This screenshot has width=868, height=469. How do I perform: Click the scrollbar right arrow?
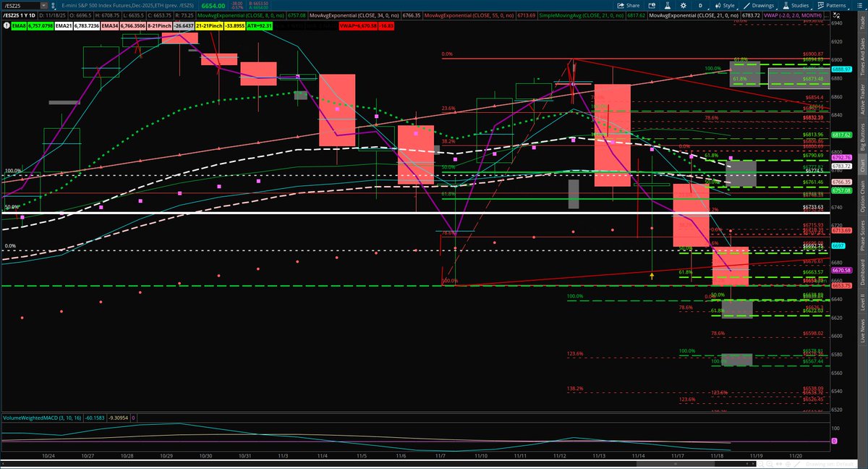click(753, 464)
